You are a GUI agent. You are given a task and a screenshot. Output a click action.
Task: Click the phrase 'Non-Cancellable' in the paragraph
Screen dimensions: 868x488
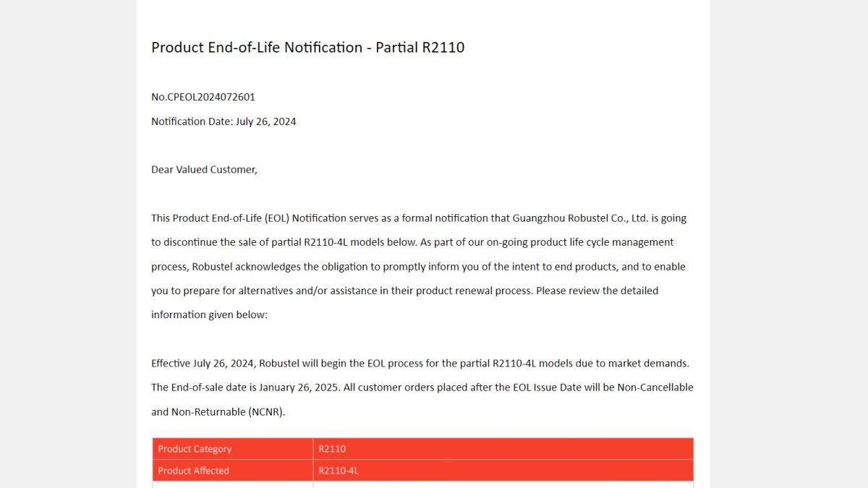[x=655, y=388]
